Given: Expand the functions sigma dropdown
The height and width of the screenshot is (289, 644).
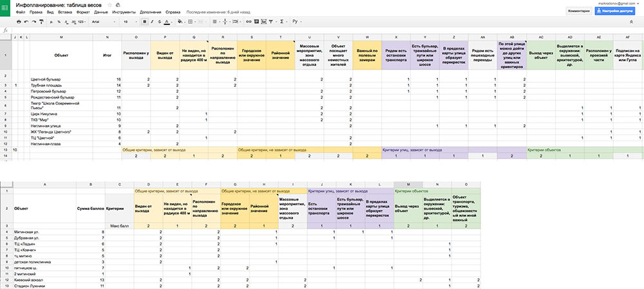Looking at the screenshot, I should tap(285, 21).
